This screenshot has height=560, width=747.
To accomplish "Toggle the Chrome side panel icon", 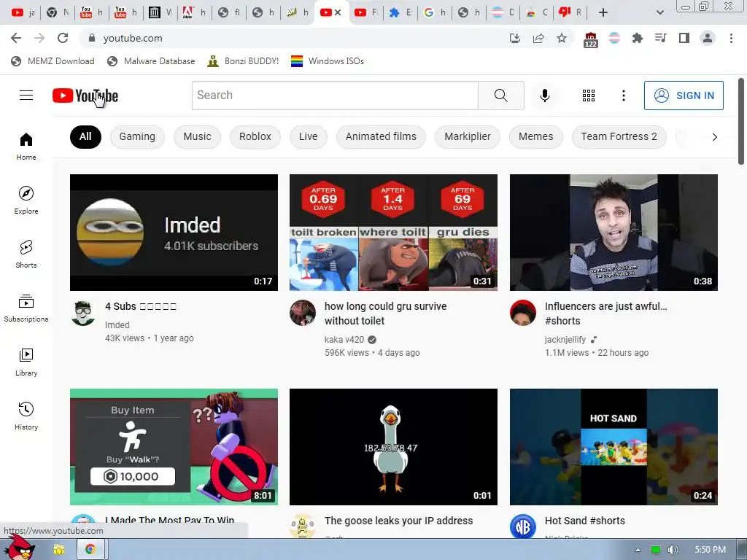I will [684, 38].
